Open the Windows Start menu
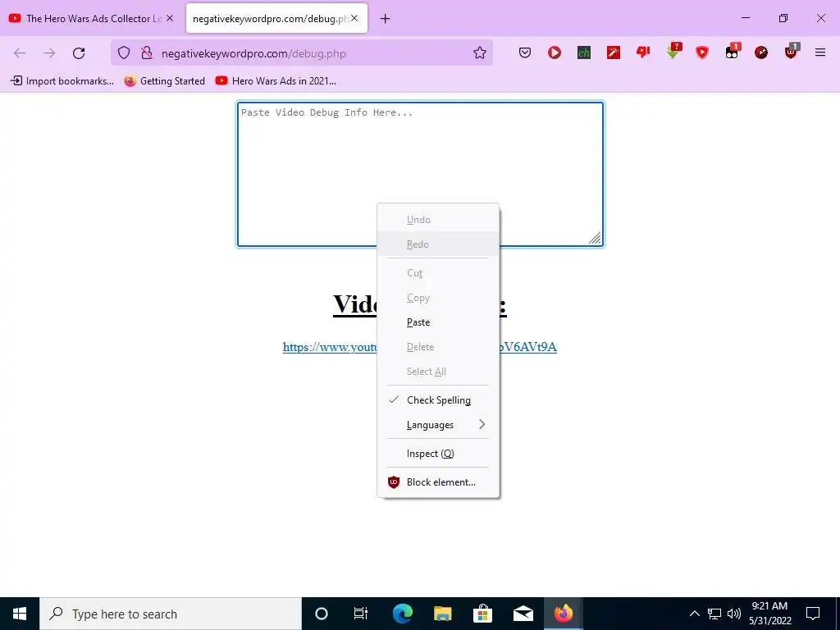The height and width of the screenshot is (630, 840). click(x=20, y=614)
